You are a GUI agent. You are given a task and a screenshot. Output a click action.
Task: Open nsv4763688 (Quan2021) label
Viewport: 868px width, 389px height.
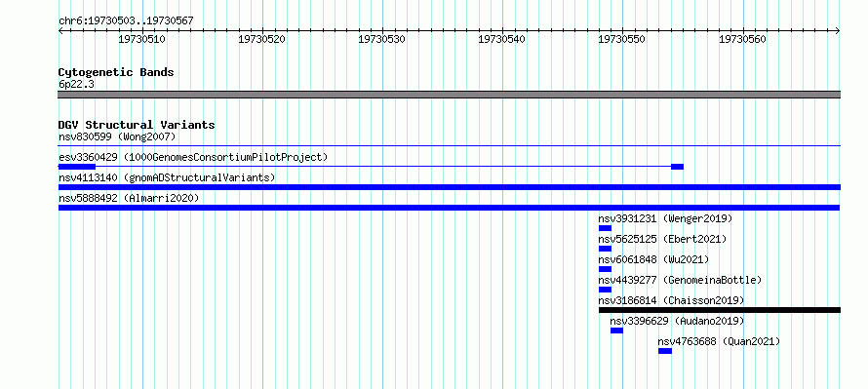click(x=719, y=341)
